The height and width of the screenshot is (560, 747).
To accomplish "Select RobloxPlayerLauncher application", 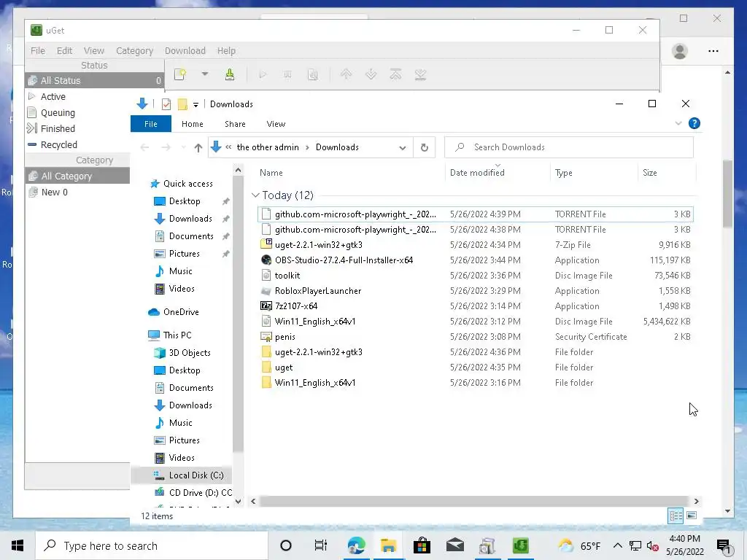I will click(x=475, y=290).
